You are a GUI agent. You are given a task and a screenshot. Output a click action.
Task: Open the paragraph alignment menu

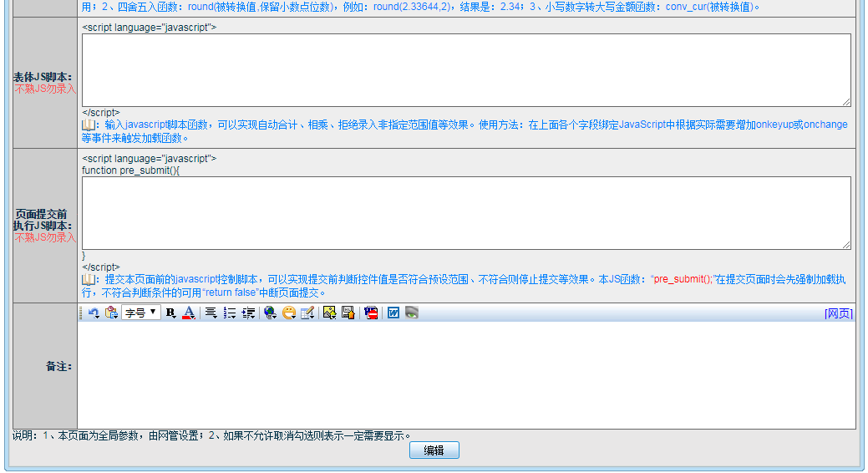pos(211,313)
